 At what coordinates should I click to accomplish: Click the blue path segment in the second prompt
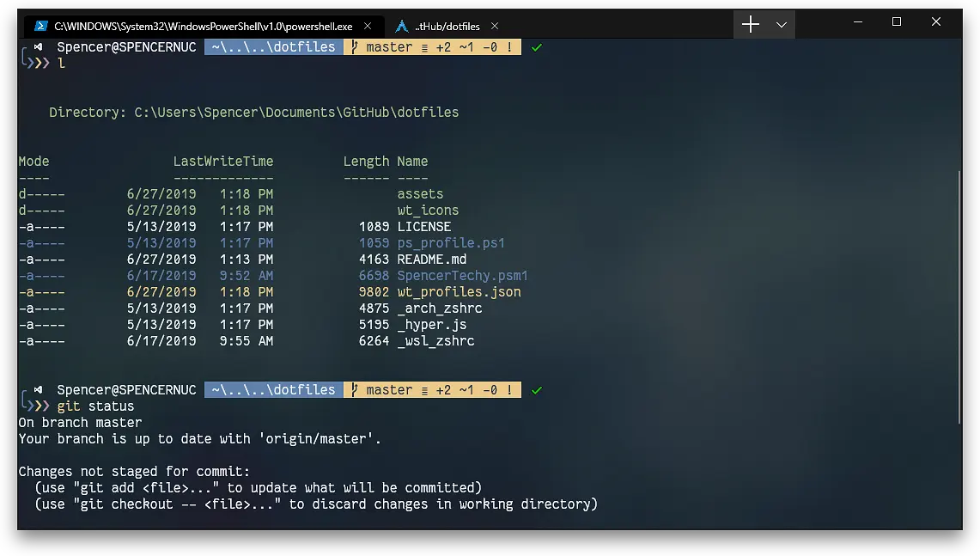(274, 389)
